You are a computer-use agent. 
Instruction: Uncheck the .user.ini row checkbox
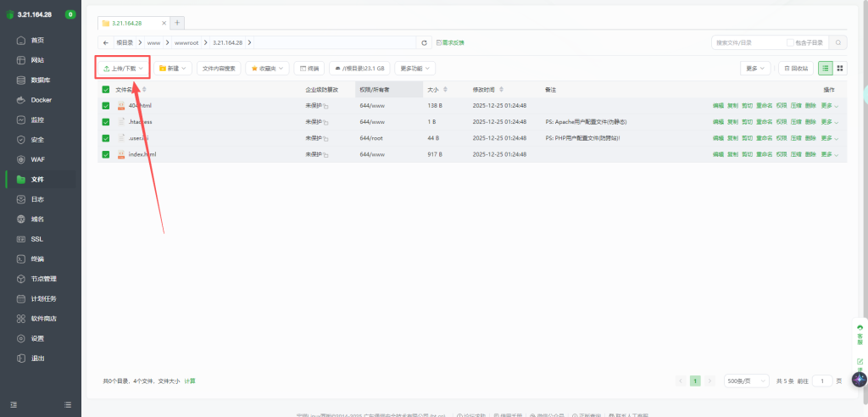(x=106, y=138)
